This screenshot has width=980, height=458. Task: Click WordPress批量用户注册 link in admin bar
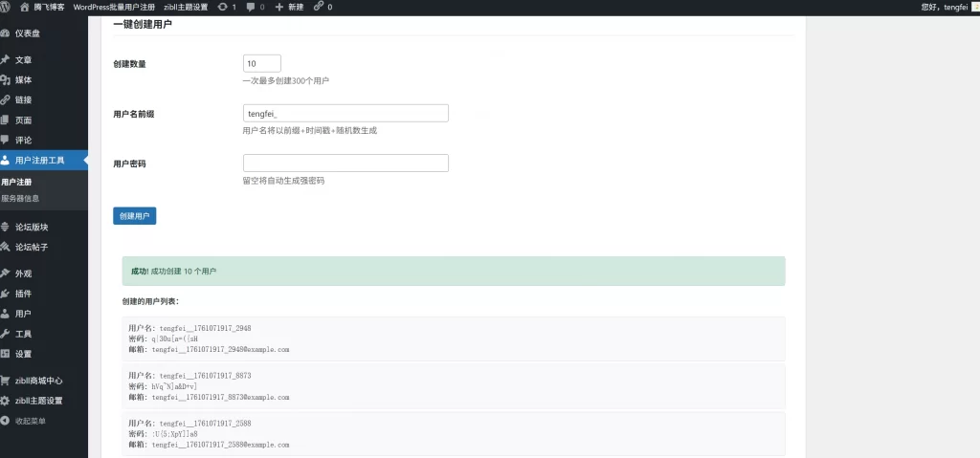[114, 7]
